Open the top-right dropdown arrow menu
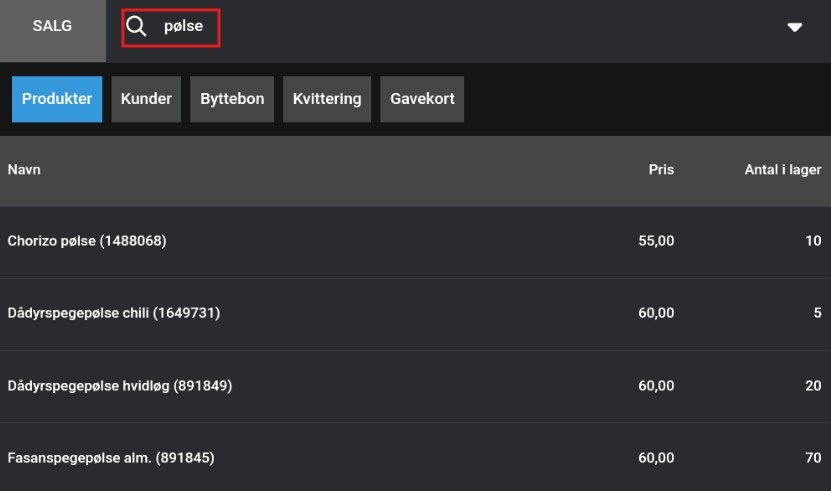This screenshot has height=491, width=831. tap(795, 27)
